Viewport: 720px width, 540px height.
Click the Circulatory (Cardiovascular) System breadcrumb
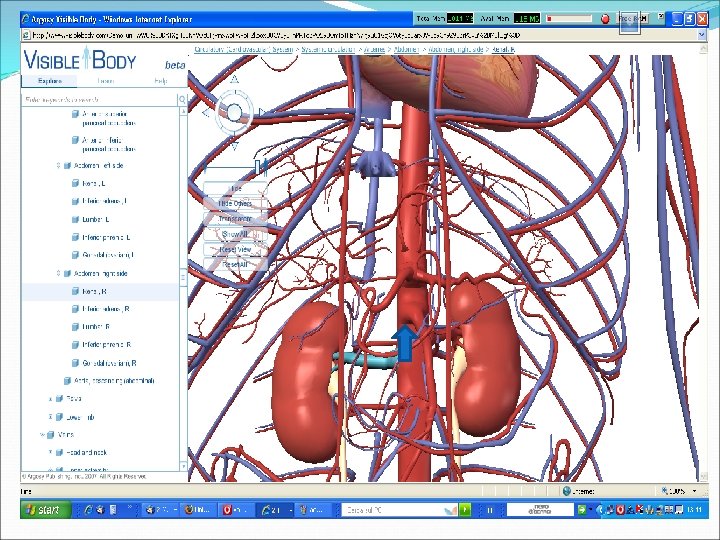point(243,49)
